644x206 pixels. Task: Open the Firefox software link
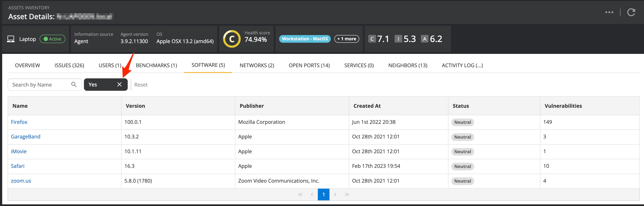[19, 122]
